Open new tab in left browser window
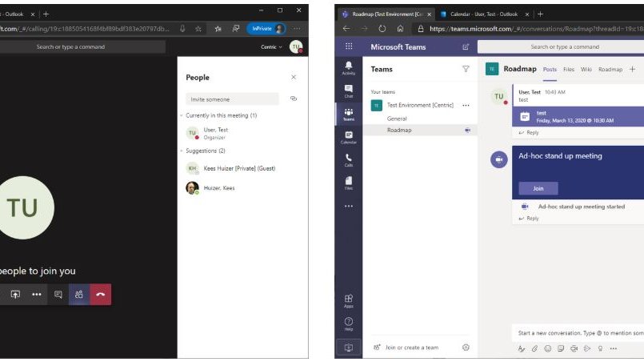This screenshot has height=362, width=644. (x=46, y=14)
